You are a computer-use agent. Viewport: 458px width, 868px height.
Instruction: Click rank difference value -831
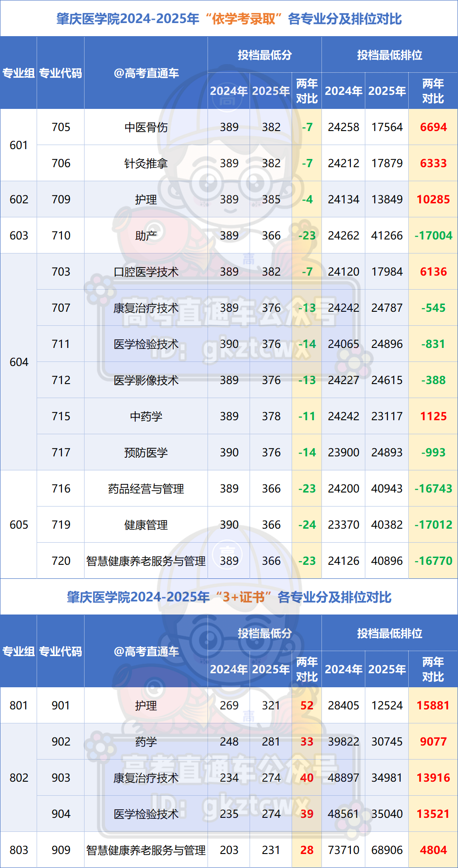(x=433, y=344)
